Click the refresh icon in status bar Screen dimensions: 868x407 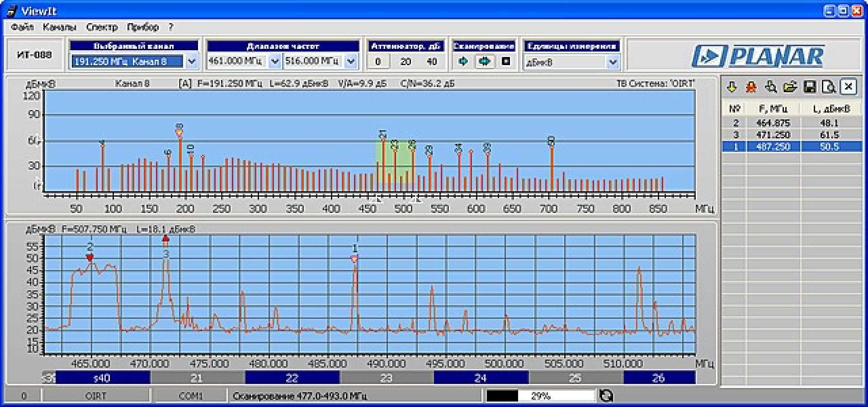606,396
